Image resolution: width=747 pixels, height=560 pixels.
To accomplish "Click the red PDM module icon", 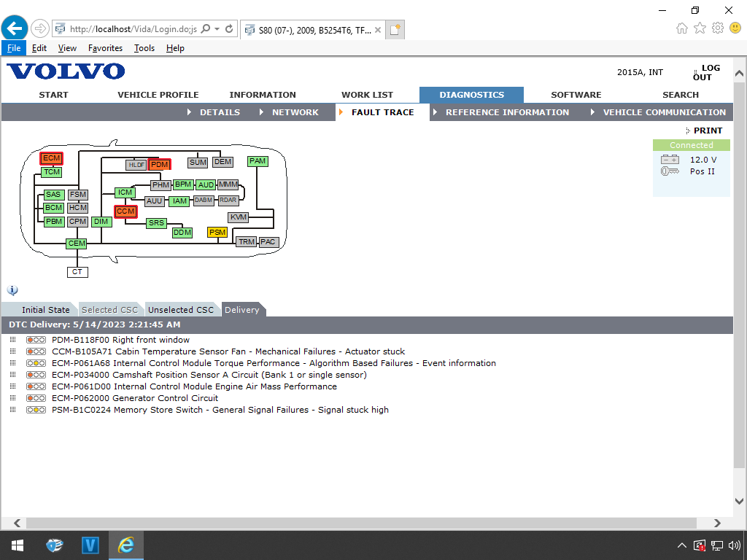I will [x=160, y=164].
